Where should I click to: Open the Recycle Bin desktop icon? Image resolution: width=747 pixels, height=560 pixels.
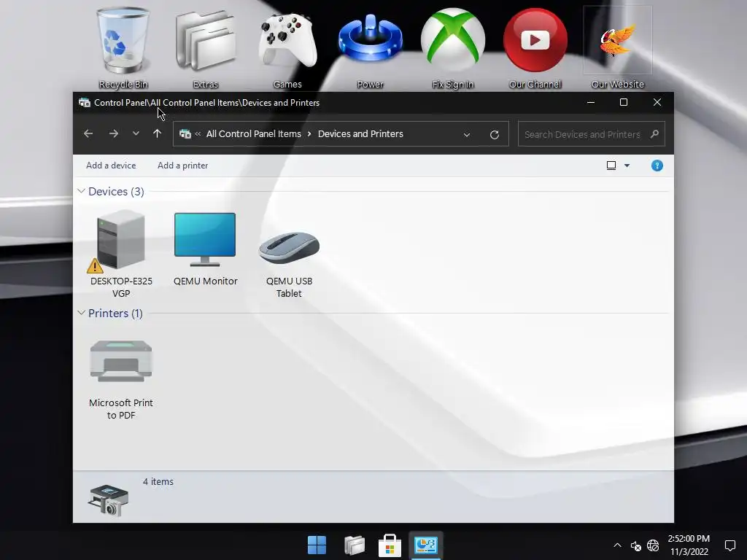tap(123, 47)
